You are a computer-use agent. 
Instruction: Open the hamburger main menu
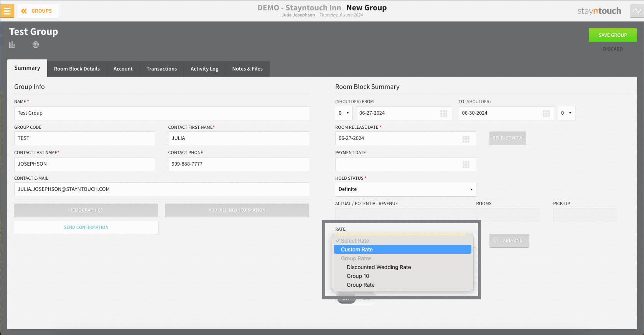[7, 11]
